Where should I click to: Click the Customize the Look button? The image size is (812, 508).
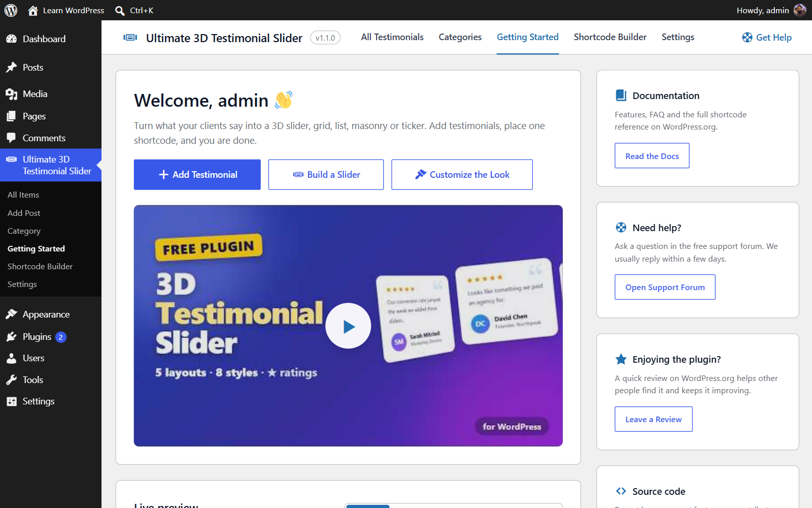[462, 175]
